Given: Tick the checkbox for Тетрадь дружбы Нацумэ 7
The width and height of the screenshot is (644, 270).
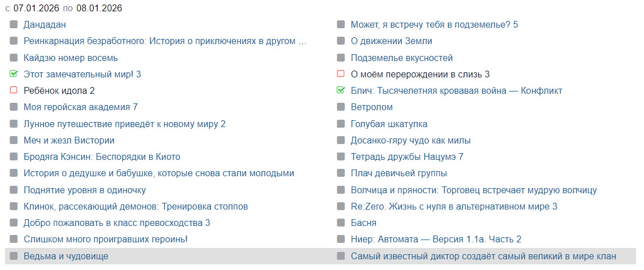Looking at the screenshot, I should point(341,157).
